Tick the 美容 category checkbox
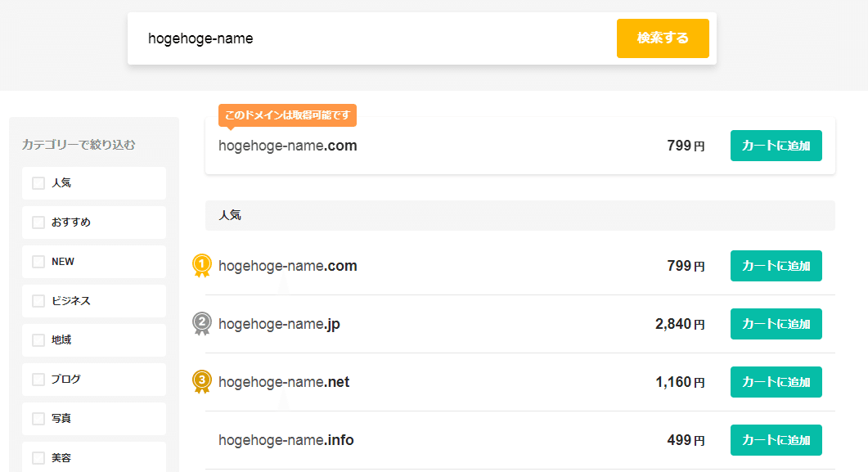Viewport: 868px width, 472px height. point(38,458)
